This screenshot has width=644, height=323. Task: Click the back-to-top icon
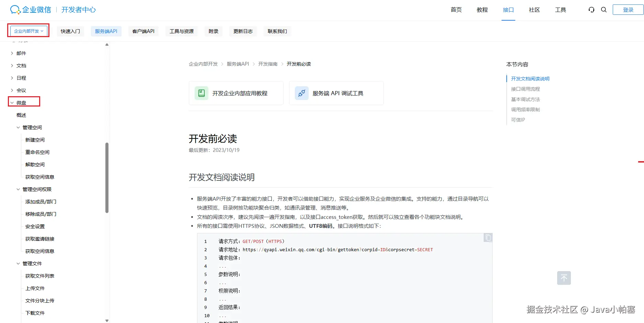click(x=564, y=278)
